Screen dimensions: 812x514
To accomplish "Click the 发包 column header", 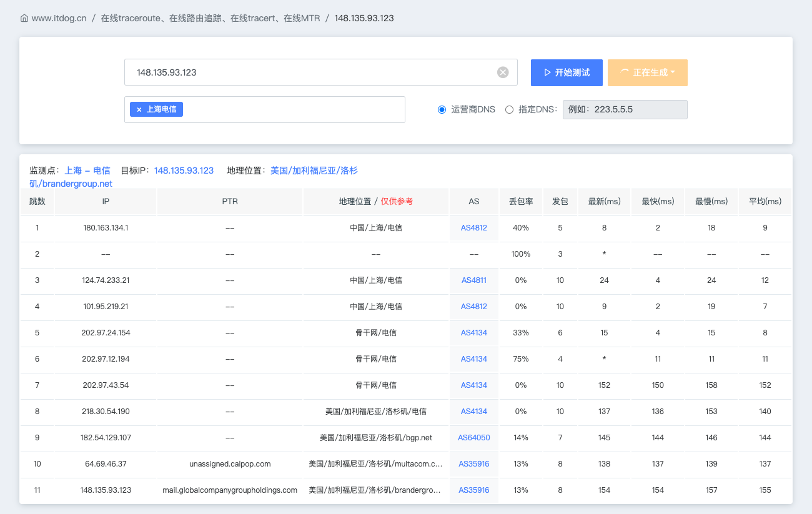I will (x=560, y=202).
